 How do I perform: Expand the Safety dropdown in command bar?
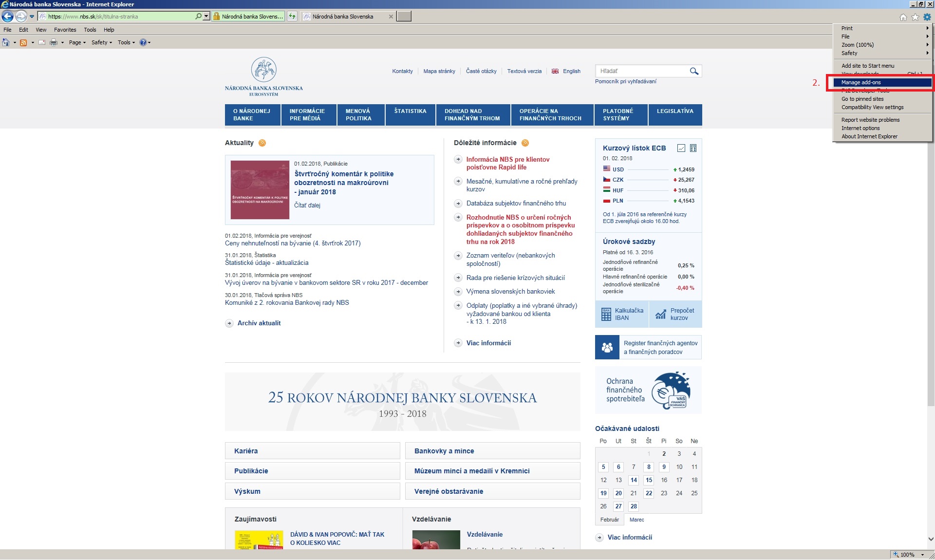[x=101, y=43]
